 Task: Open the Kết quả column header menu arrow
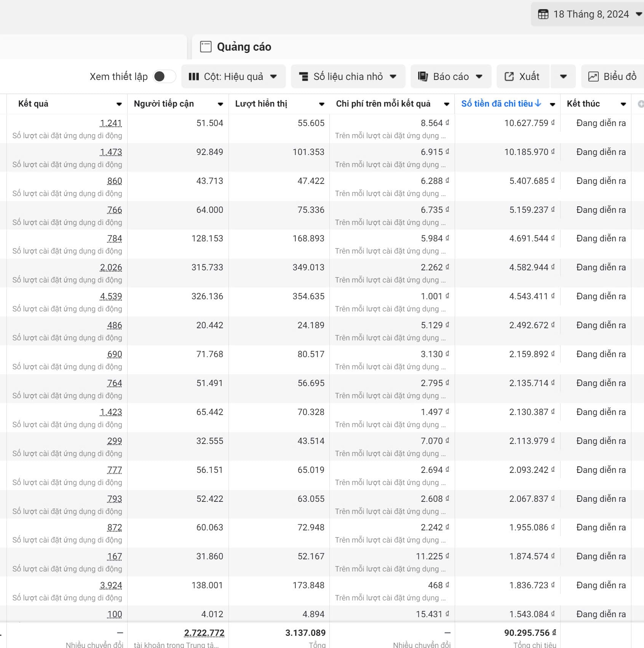coord(119,104)
